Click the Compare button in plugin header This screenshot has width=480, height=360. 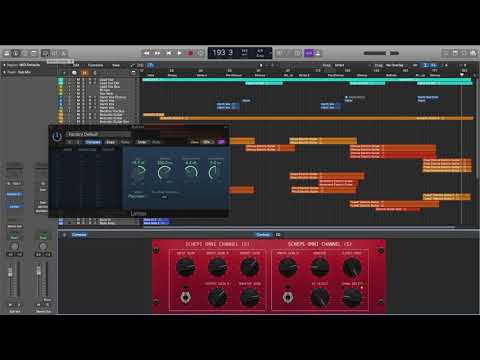(93, 142)
